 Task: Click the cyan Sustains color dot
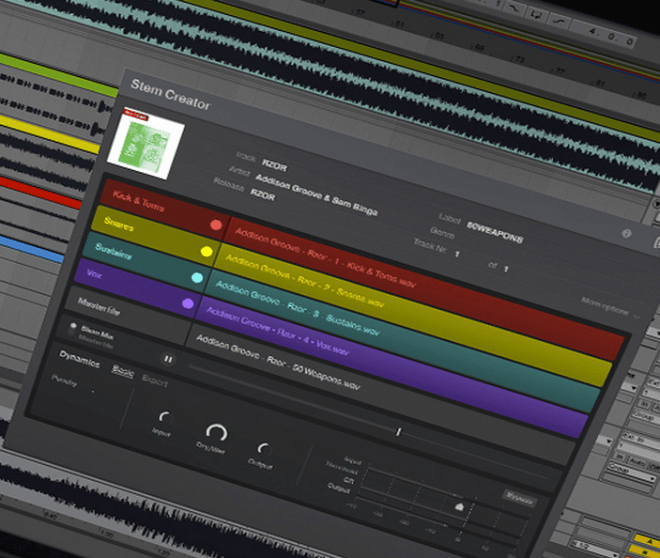coord(197,278)
